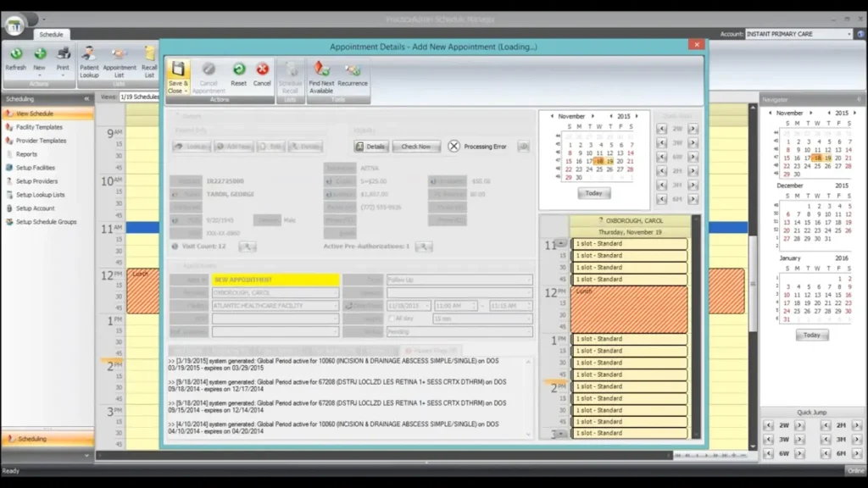
Task: Jump forward 6W in Navigator Quick Jump
Action: pyautogui.click(x=799, y=453)
